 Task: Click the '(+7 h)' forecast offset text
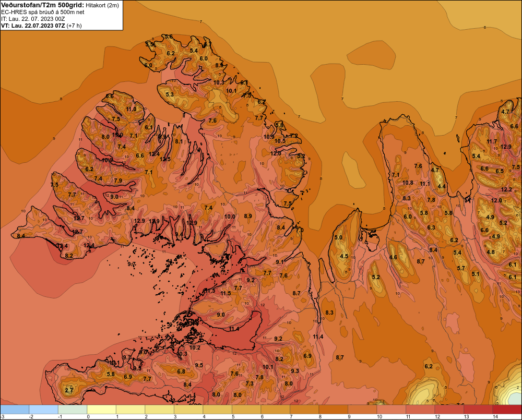(x=74, y=26)
